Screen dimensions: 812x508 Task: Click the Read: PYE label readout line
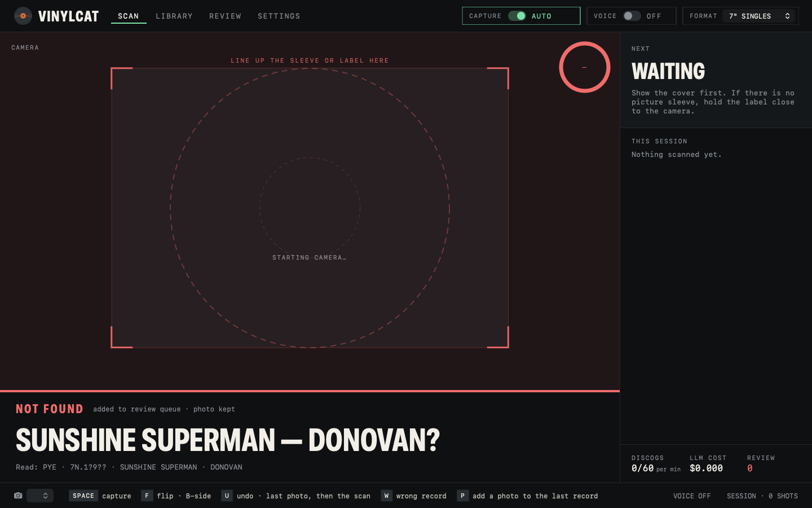coord(129,467)
